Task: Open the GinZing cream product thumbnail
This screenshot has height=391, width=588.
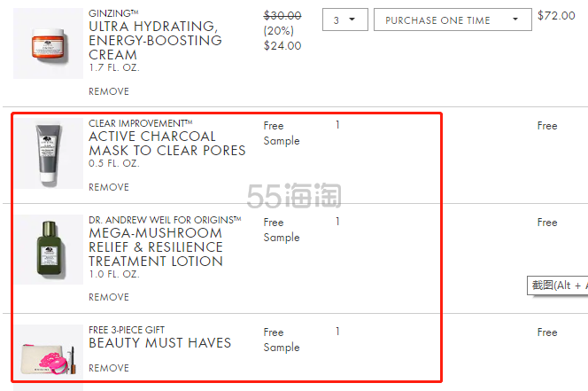Action: click(x=49, y=43)
